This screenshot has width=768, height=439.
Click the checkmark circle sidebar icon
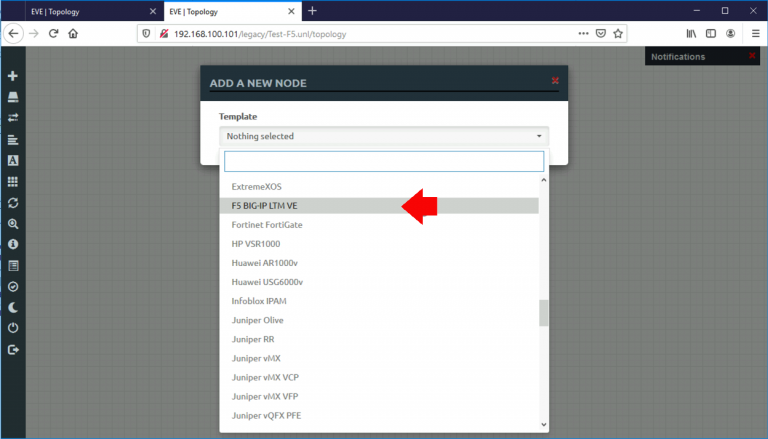(x=13, y=287)
